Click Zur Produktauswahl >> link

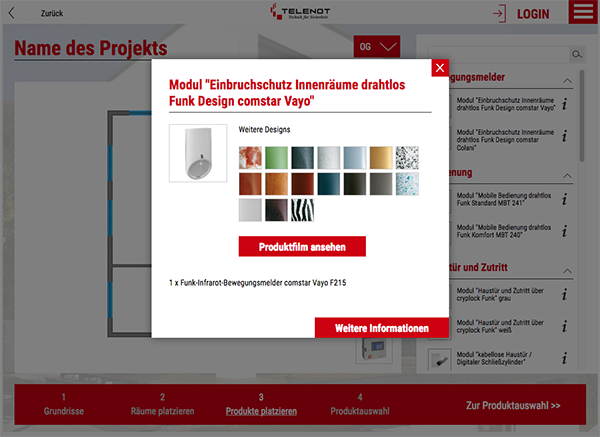[513, 405]
